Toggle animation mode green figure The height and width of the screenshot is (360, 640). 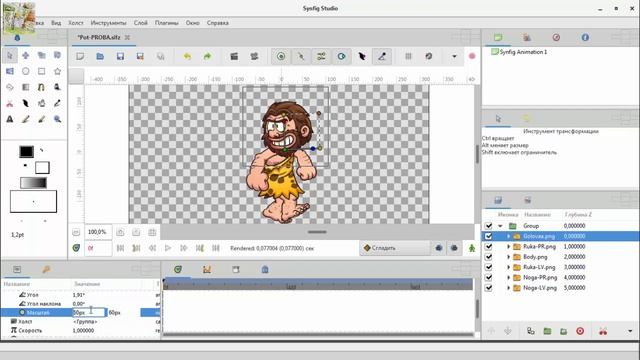coord(472,248)
